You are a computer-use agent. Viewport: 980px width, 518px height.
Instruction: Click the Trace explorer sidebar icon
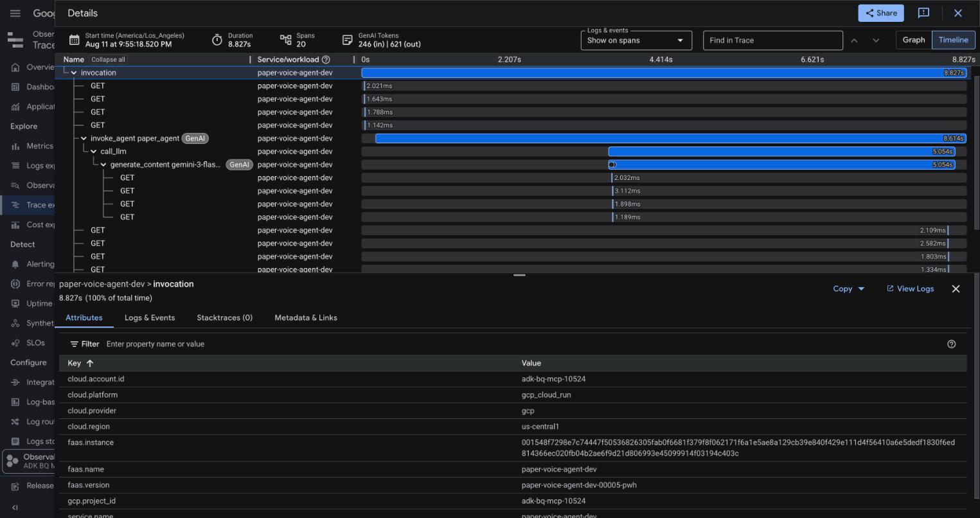click(x=15, y=205)
